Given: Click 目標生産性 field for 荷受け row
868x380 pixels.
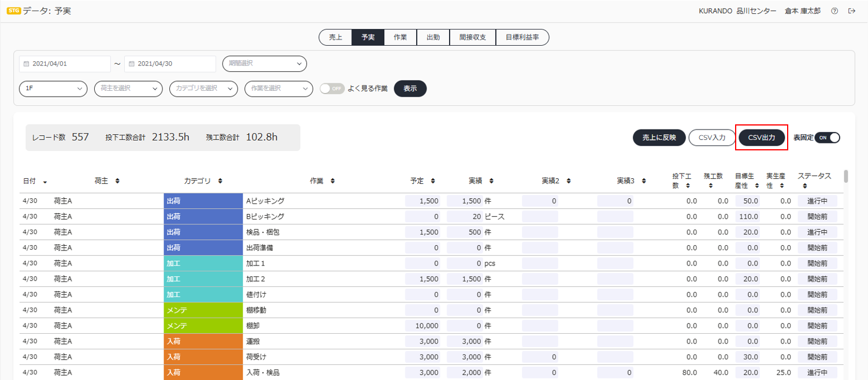Looking at the screenshot, I should pyautogui.click(x=748, y=357).
